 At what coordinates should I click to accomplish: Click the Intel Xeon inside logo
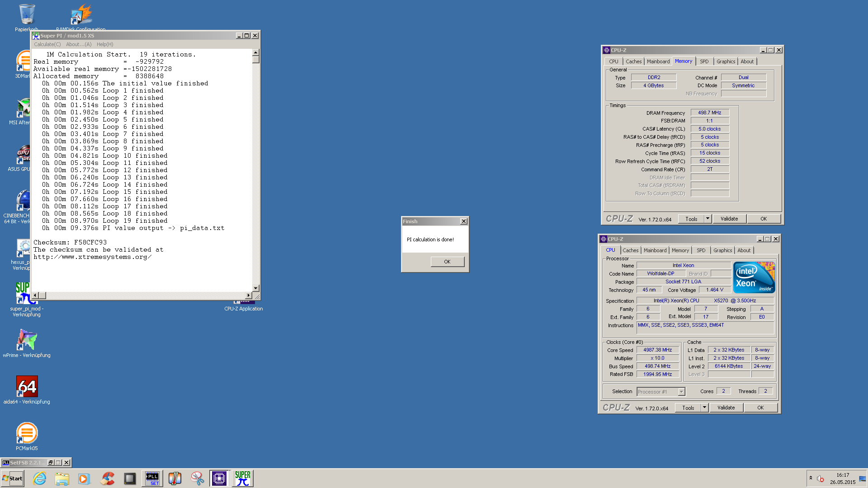coord(754,277)
